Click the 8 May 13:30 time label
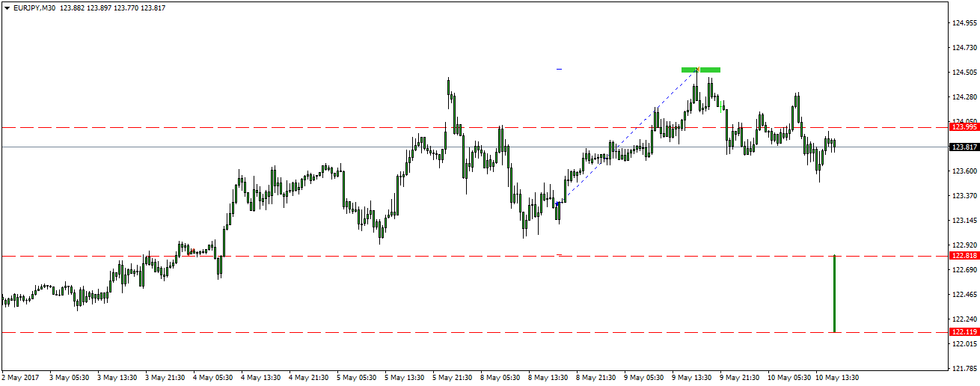 (x=548, y=378)
